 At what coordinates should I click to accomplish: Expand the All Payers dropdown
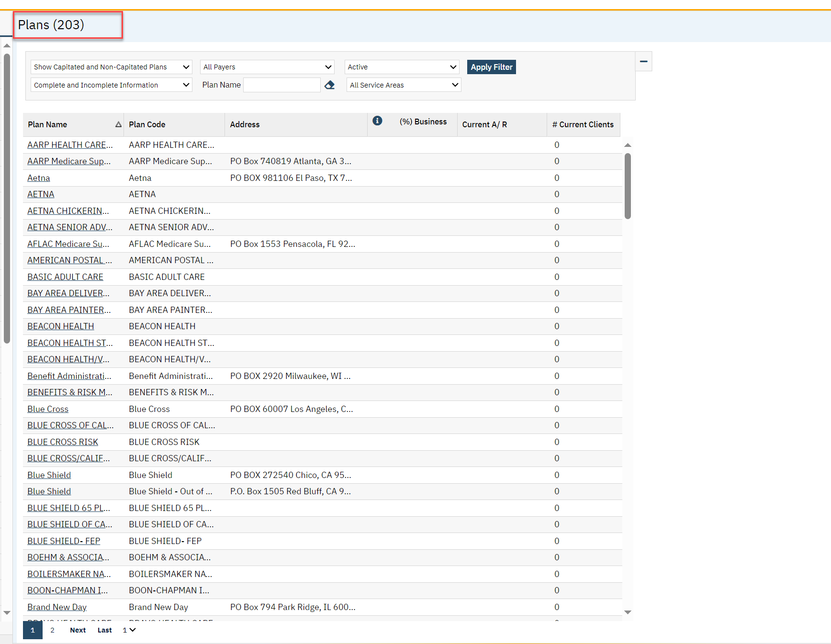pos(267,67)
